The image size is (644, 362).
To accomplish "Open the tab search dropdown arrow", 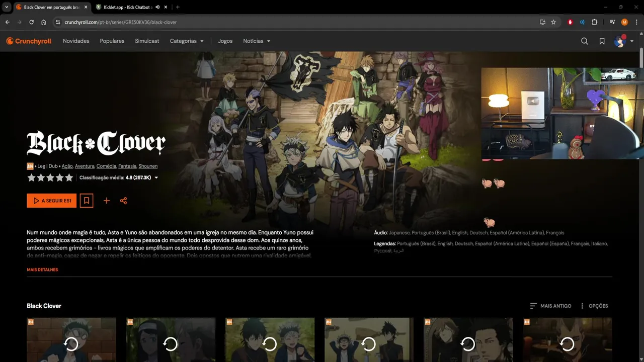I will pyautogui.click(x=6, y=7).
